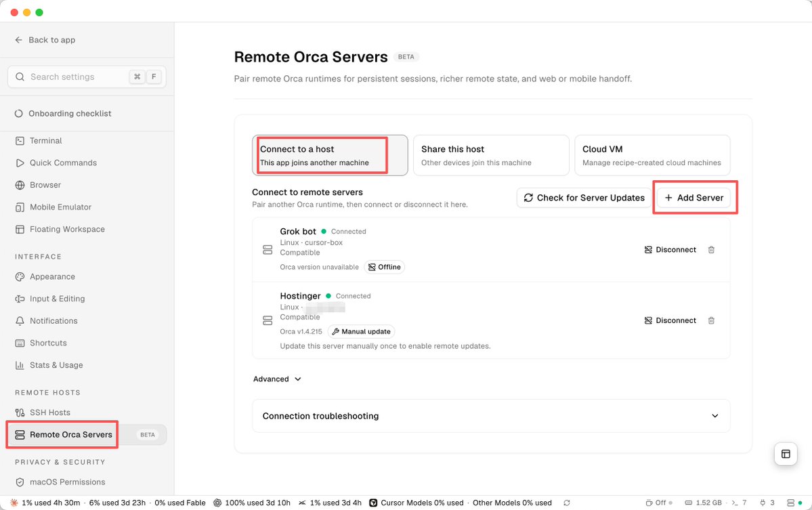
Task: Open Quick Commands settings
Action: point(56,163)
